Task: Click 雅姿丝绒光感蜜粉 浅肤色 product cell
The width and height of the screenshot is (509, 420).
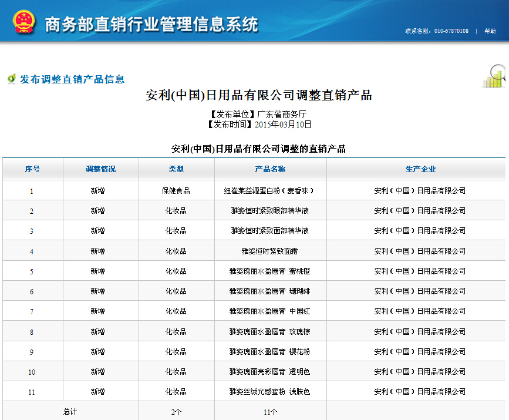Action: tap(270, 392)
